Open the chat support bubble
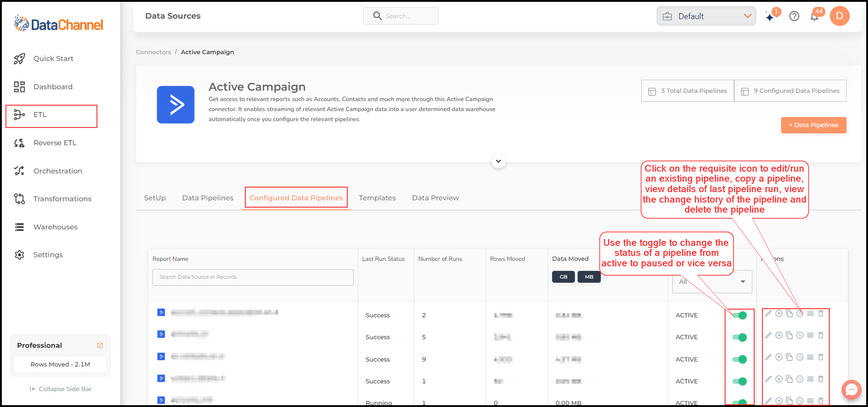 point(851,390)
